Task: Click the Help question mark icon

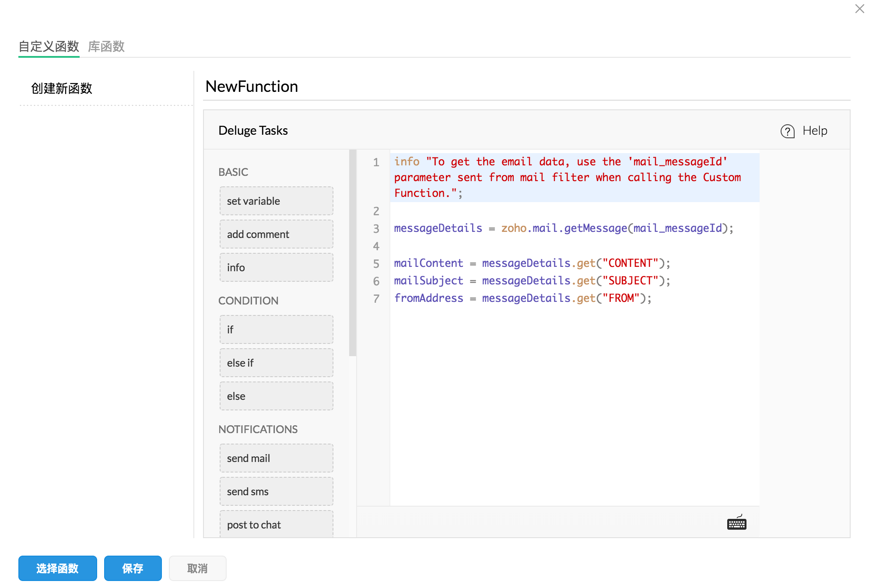Action: [787, 131]
